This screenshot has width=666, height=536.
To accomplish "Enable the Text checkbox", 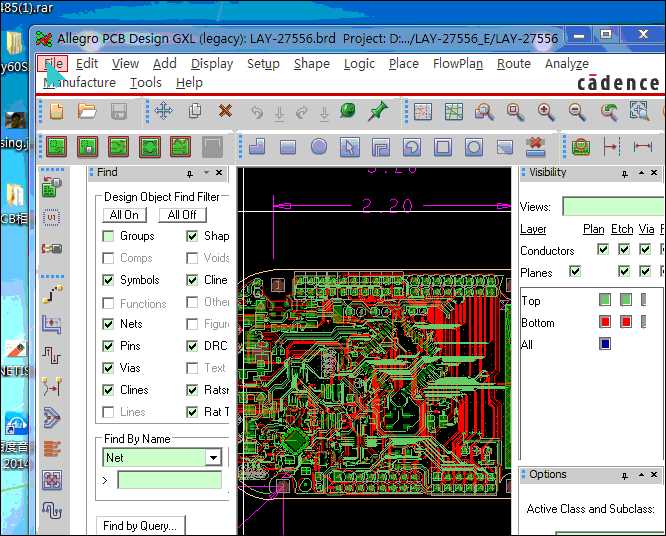I will 192,368.
